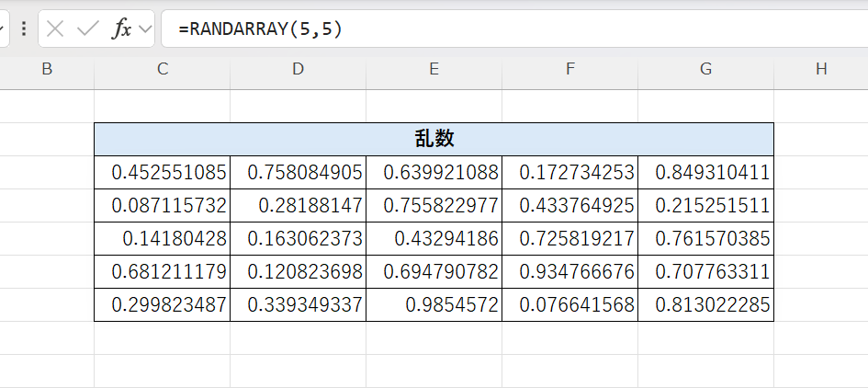Click the cell with value 0.28188147
This screenshot has height=388, width=868.
[x=298, y=205]
